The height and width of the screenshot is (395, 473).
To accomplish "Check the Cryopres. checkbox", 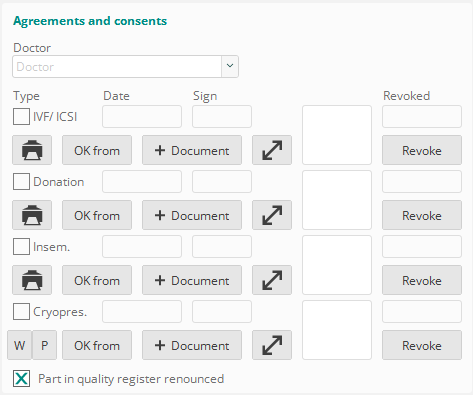I will pyautogui.click(x=21, y=312).
